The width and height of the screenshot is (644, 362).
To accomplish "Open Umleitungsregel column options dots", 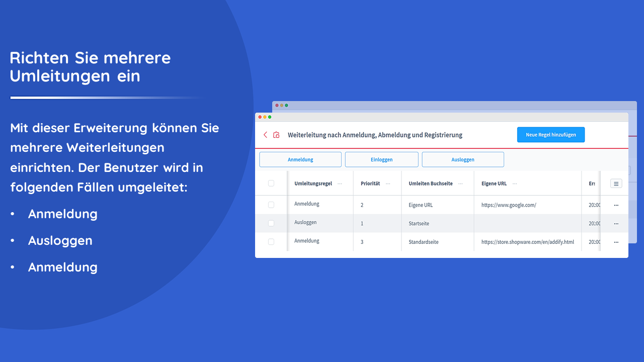I will (340, 184).
